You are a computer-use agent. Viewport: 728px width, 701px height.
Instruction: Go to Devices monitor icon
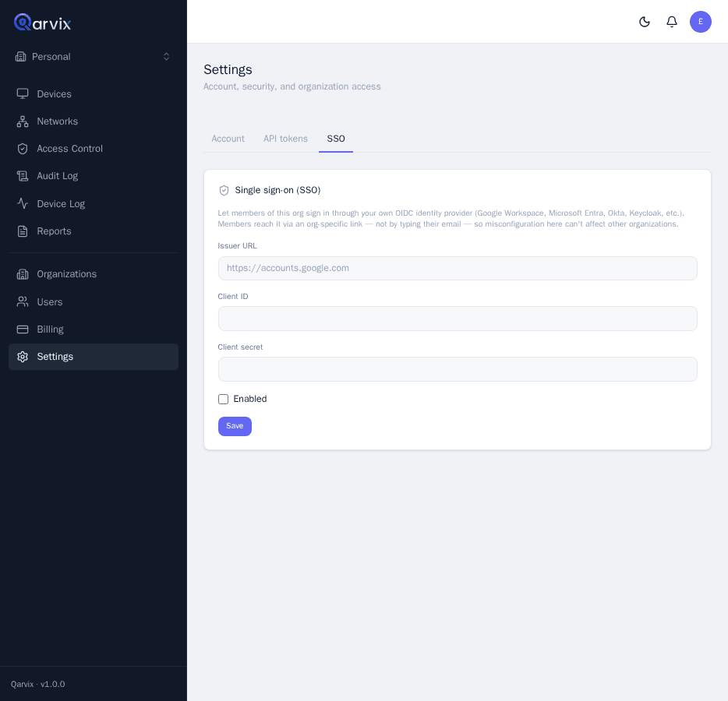[x=23, y=93]
